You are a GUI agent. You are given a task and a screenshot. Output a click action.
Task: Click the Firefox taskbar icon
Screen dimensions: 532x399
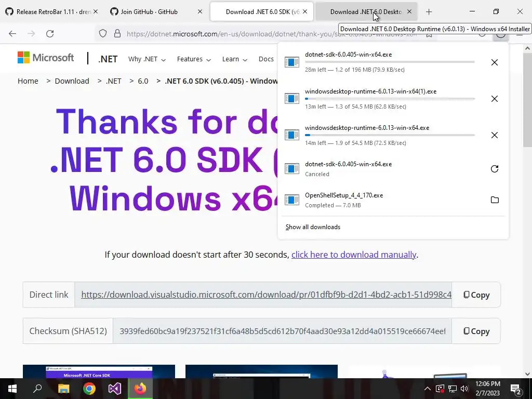140,389
